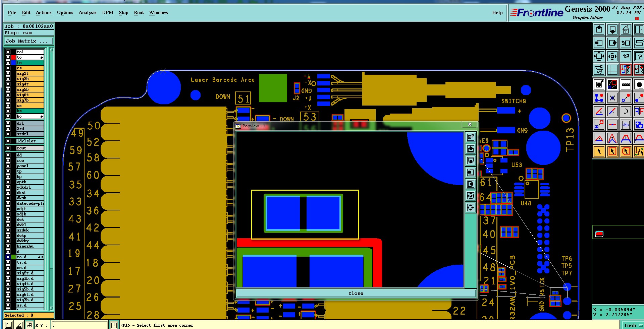Select the feature-to-feature snap icon with red border
This screenshot has height=329, width=644.
(x=626, y=70)
